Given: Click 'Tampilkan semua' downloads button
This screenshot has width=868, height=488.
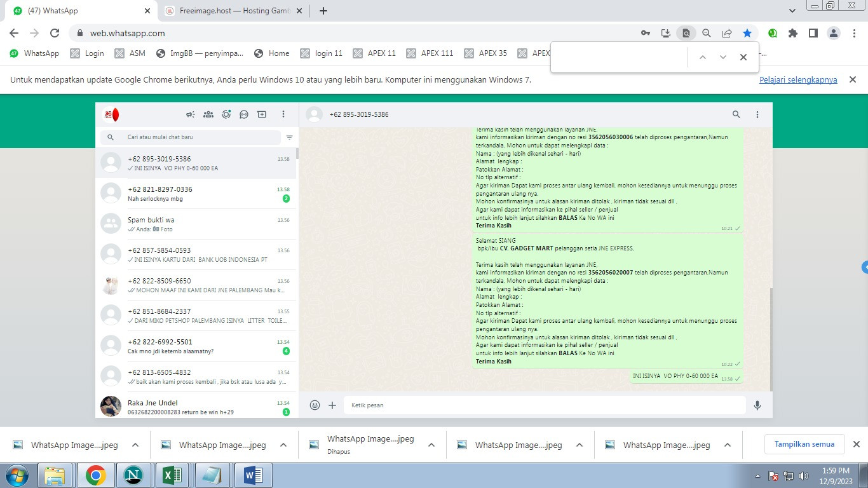Looking at the screenshot, I should (x=804, y=444).
